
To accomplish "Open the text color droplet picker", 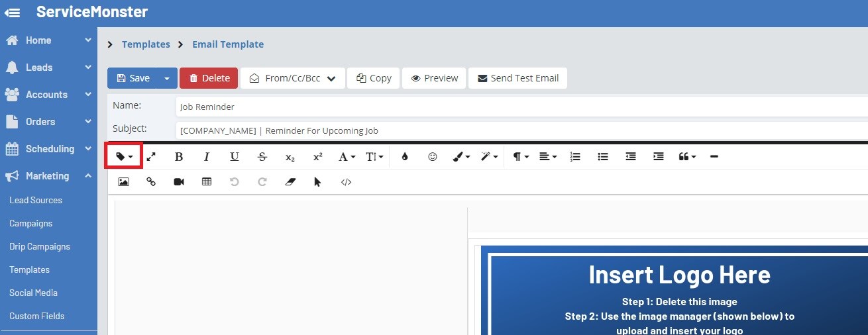I will pos(405,157).
